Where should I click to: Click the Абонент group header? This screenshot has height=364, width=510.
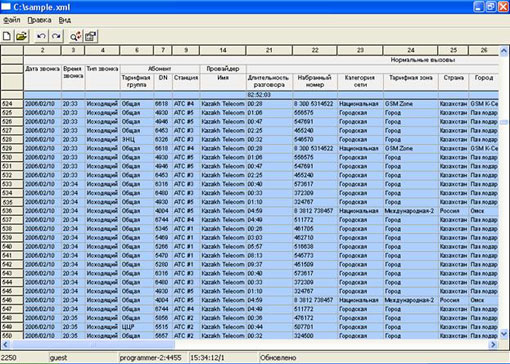point(160,69)
